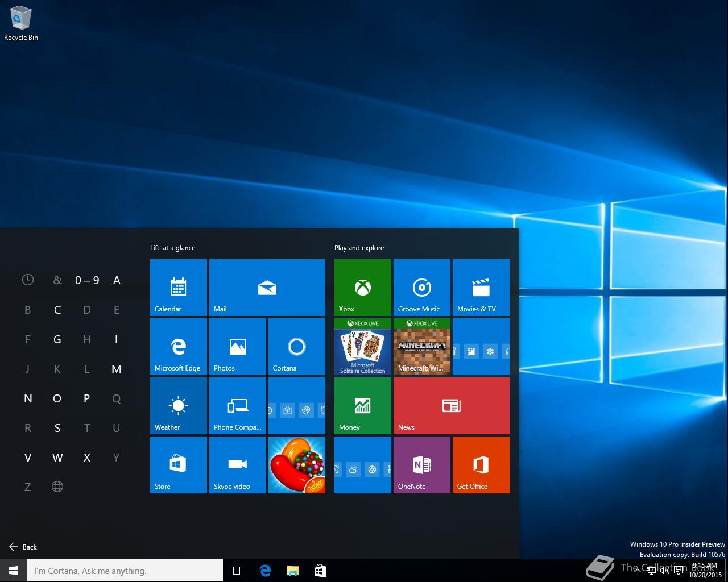Viewport: 728px width, 582px height.
Task: Open the Store tile
Action: click(179, 465)
